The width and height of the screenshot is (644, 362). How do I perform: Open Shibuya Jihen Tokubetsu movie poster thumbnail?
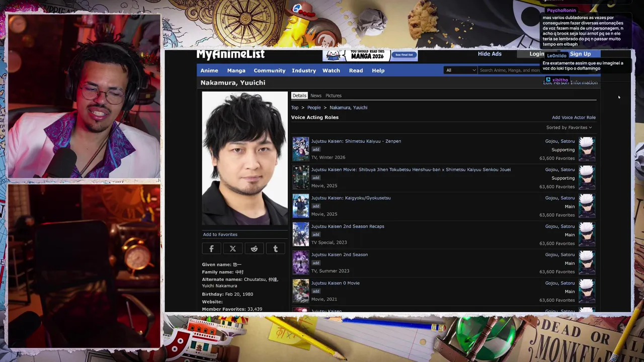coord(301,177)
